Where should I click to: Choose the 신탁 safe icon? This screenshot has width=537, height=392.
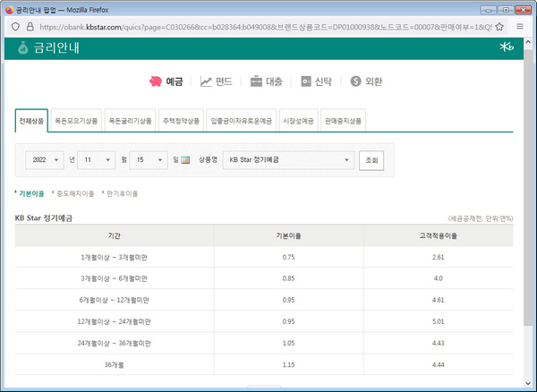[306, 81]
